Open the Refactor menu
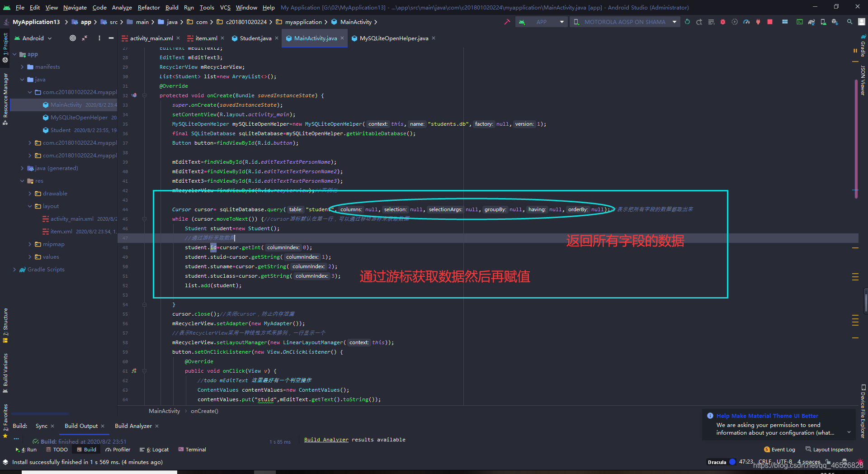868x474 pixels. pos(149,7)
